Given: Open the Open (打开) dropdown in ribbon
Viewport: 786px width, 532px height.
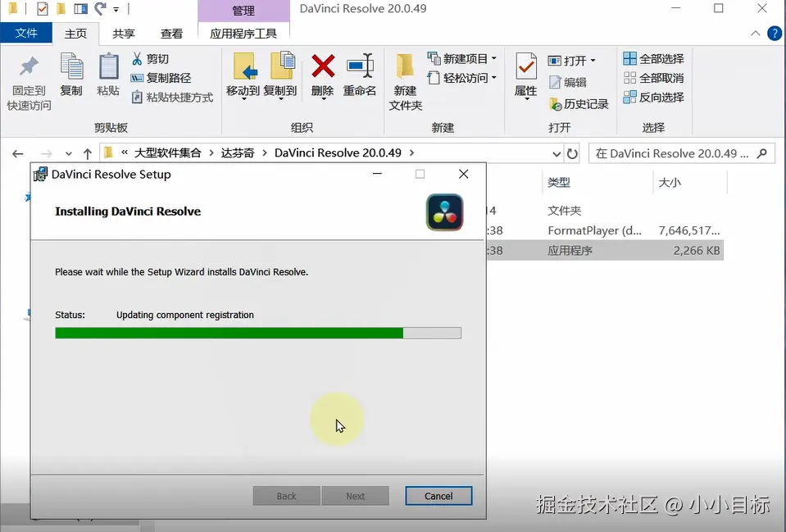Looking at the screenshot, I should (572, 61).
